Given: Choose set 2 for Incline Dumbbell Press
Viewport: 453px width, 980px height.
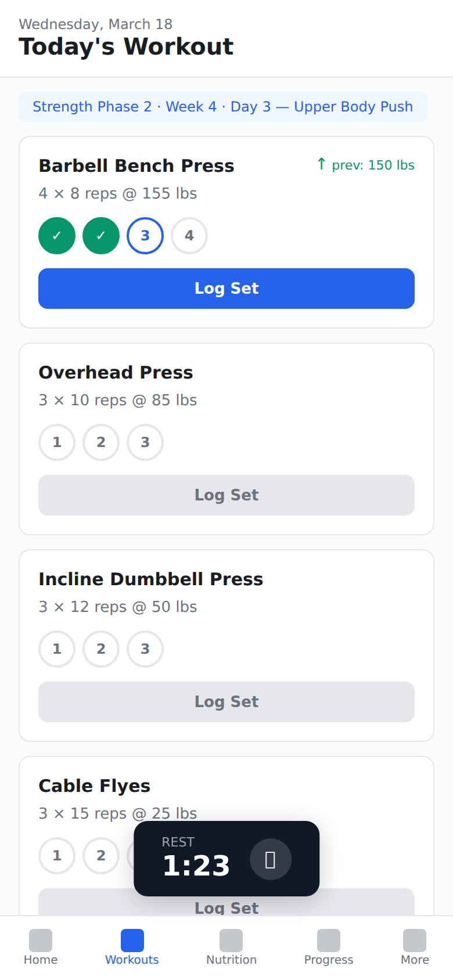Looking at the screenshot, I should coord(100,649).
